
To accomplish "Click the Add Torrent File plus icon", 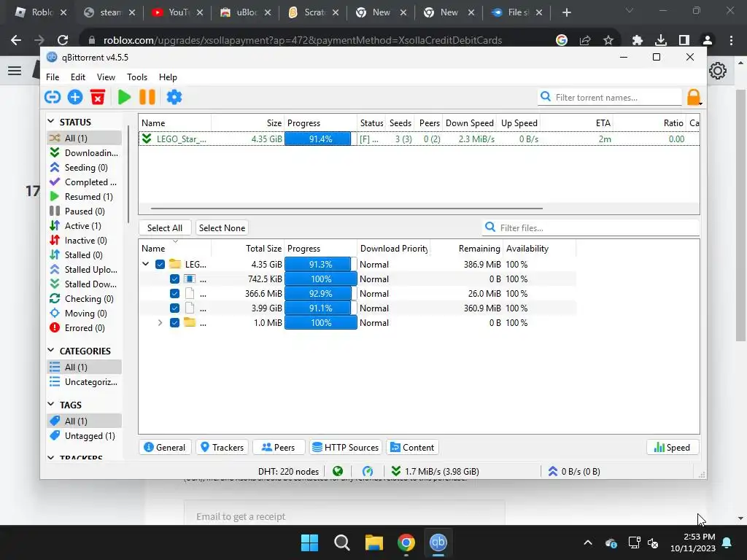I will [75, 97].
